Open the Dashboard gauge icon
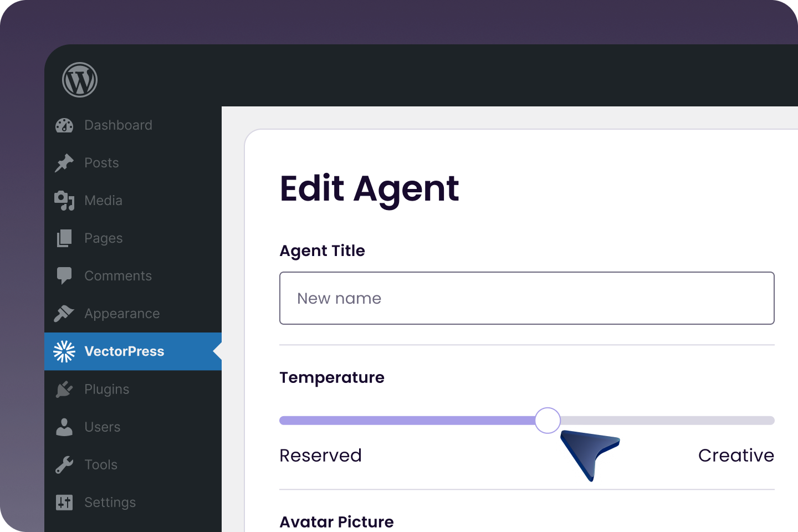 click(x=64, y=125)
